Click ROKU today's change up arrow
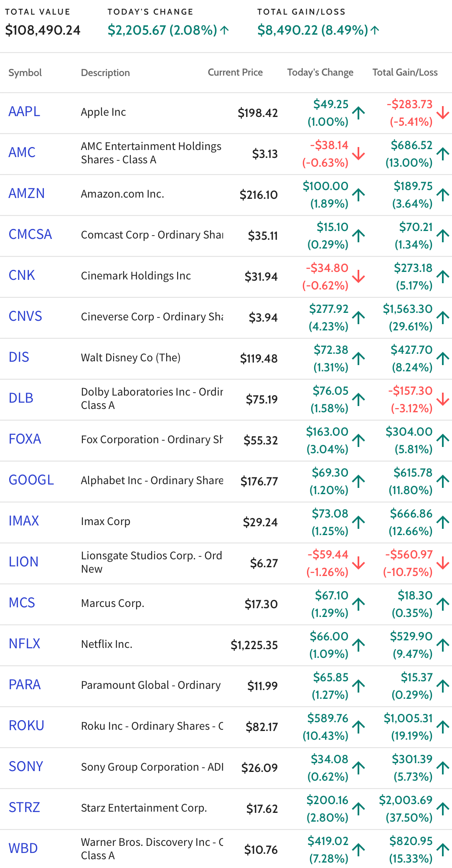The width and height of the screenshot is (452, 868). tap(358, 727)
